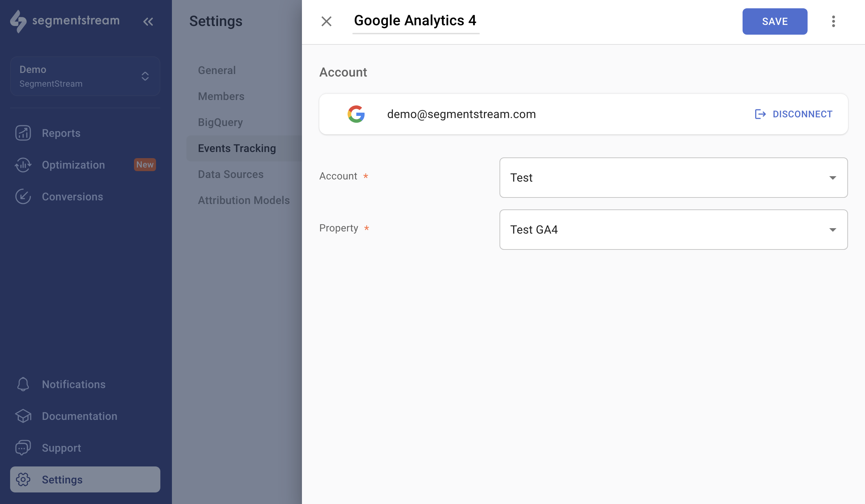Collapse the sidebar with the double chevron
Viewport: 865px width, 504px height.
pos(148,22)
